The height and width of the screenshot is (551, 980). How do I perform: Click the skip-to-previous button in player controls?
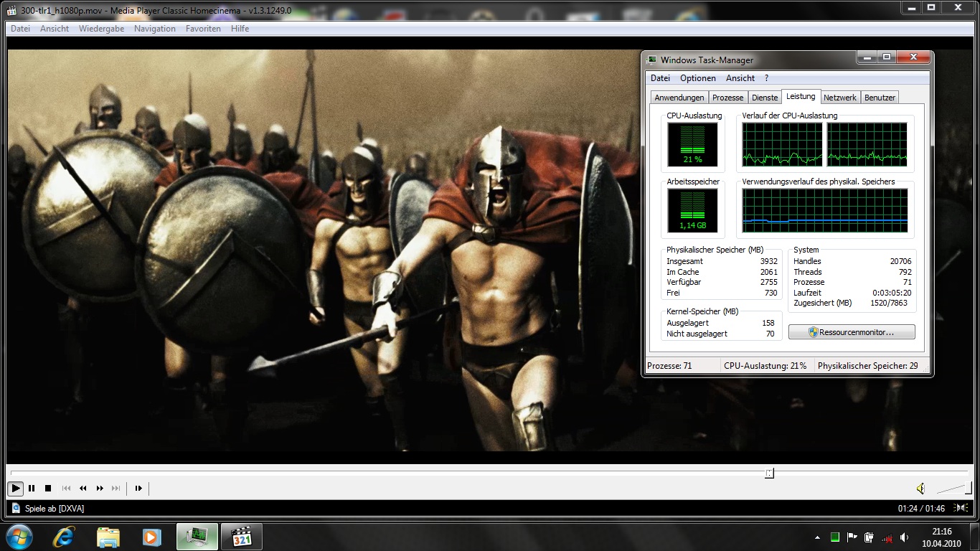click(67, 489)
